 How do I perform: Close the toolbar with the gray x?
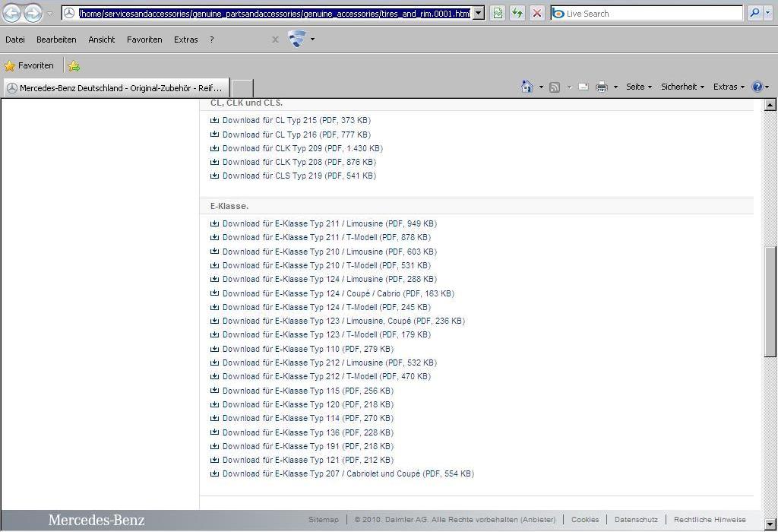click(x=275, y=40)
